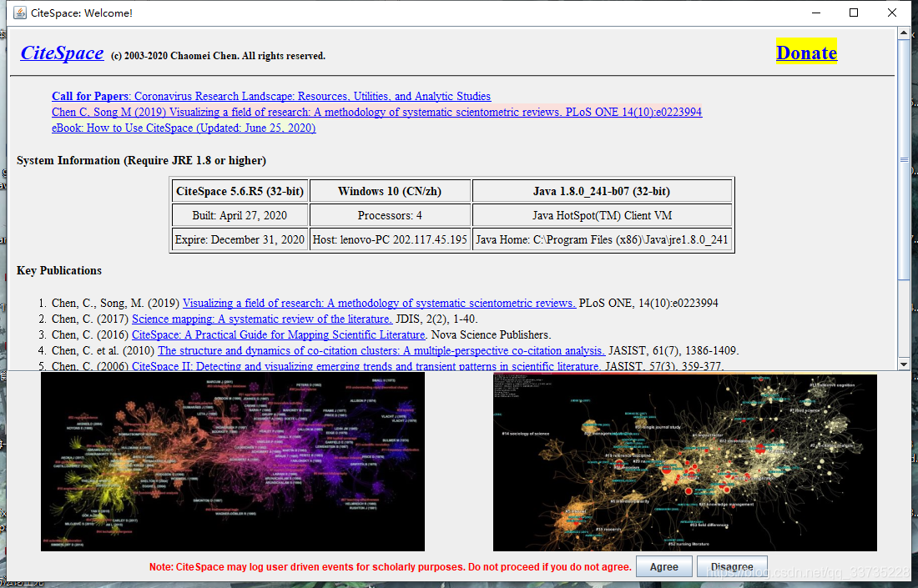
Task: Close the CiteSpace Welcome window
Action: pos(891,13)
